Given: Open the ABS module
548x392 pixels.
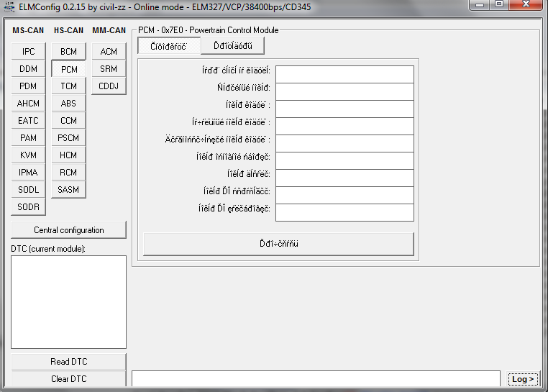Looking at the screenshot, I should tap(68, 104).
